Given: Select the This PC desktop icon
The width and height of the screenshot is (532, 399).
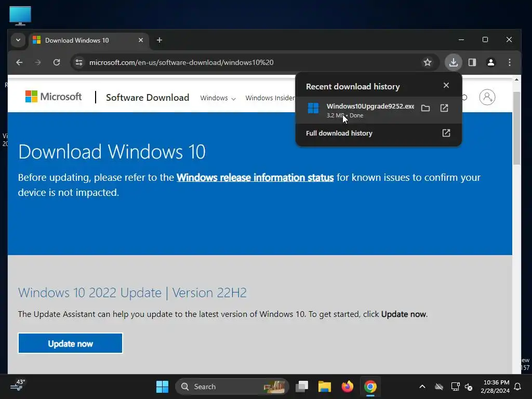Looking at the screenshot, I should (x=20, y=16).
